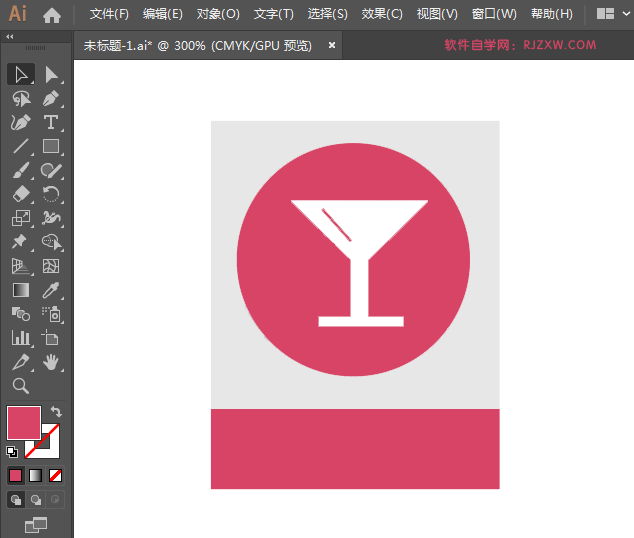Select the Eyedropper tool
The image size is (634, 538).
pos(51,290)
